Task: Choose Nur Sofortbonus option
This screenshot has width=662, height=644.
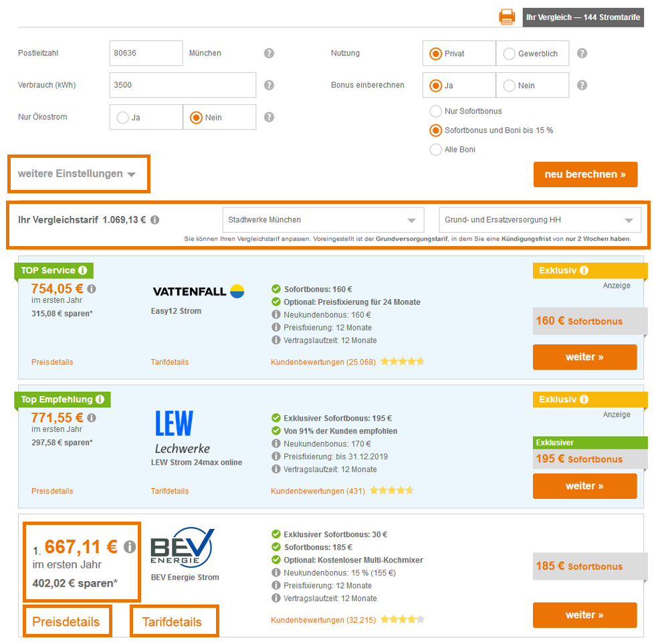Action: (465, 111)
